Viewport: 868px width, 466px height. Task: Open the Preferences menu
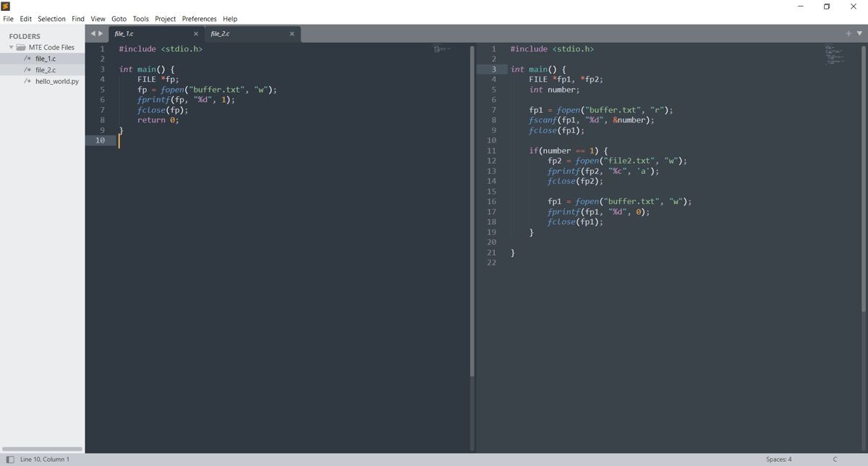pyautogui.click(x=199, y=19)
